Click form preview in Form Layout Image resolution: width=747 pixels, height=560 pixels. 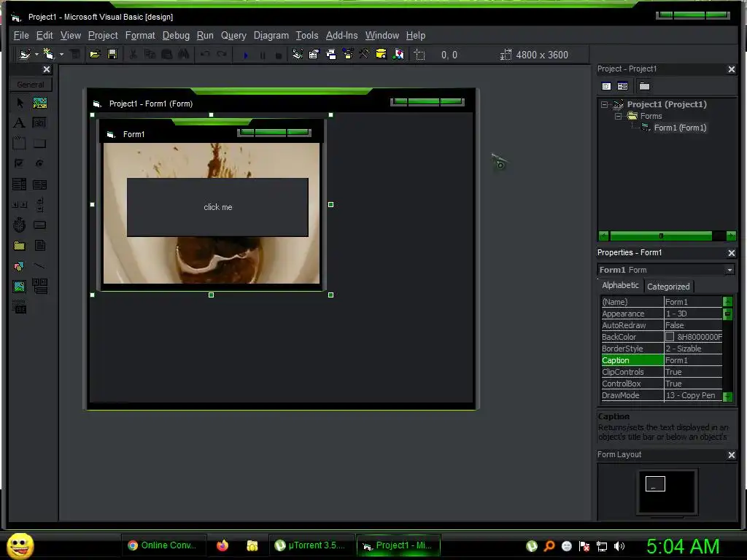pyautogui.click(x=655, y=484)
